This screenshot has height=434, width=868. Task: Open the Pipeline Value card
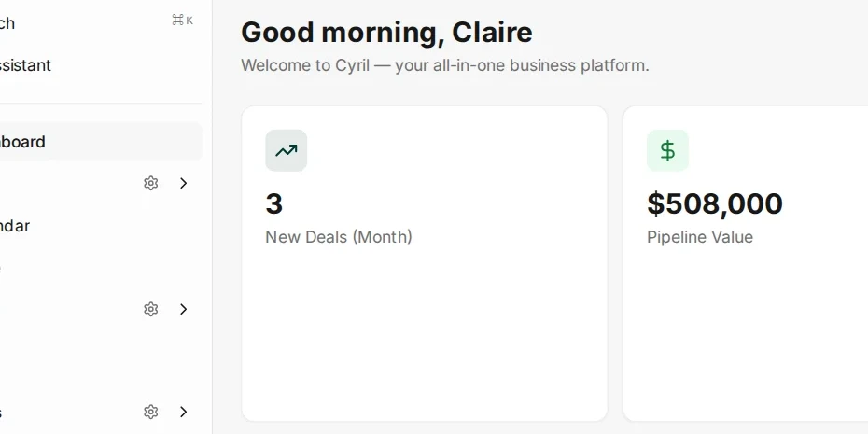[x=745, y=263]
